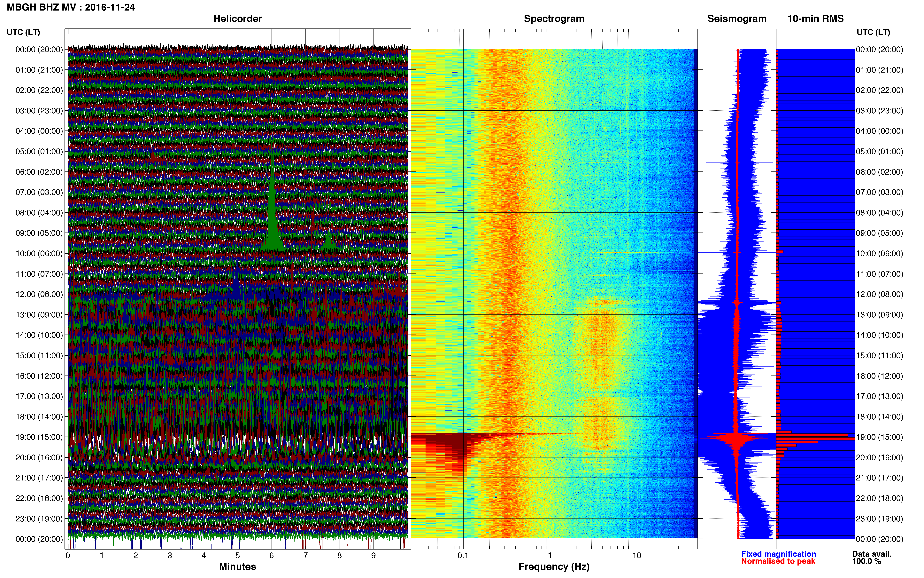Click '04:00 (00:00)' on the left time axis
This screenshot has width=924, height=578.
pos(39,131)
